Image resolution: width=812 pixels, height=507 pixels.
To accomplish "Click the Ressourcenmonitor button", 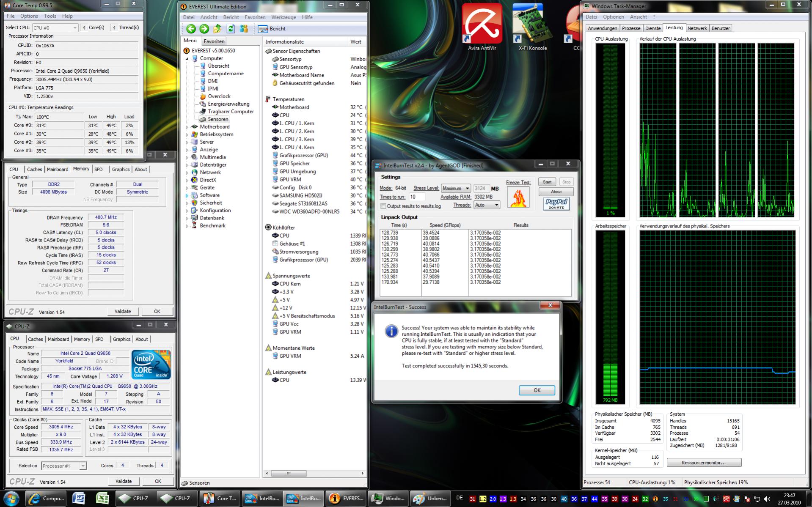I will (x=704, y=463).
